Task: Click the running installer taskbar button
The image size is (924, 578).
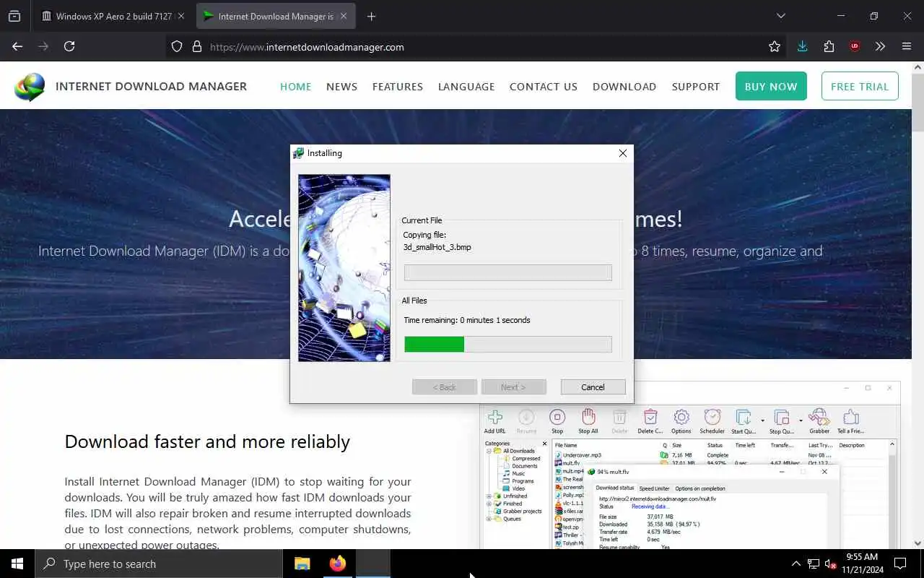Action: (x=372, y=564)
